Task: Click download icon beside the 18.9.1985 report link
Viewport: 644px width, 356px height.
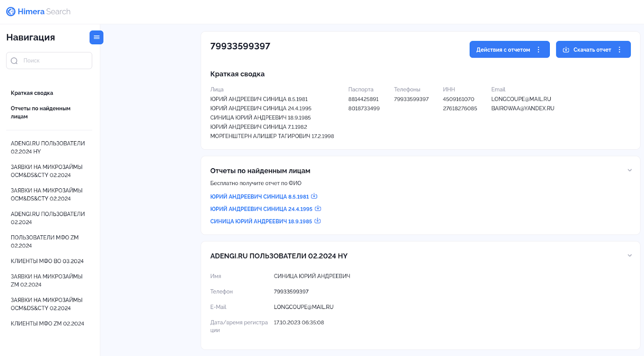Action: (318, 221)
